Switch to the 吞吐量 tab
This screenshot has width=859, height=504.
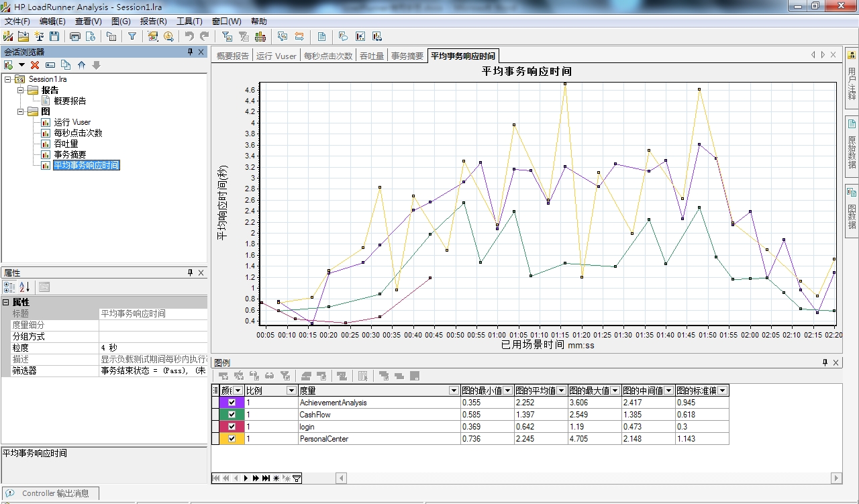pos(372,56)
